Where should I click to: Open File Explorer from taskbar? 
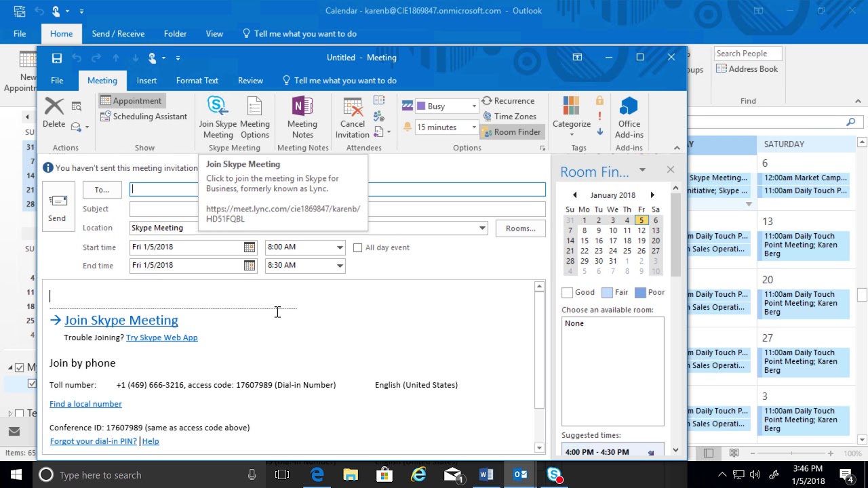click(351, 474)
